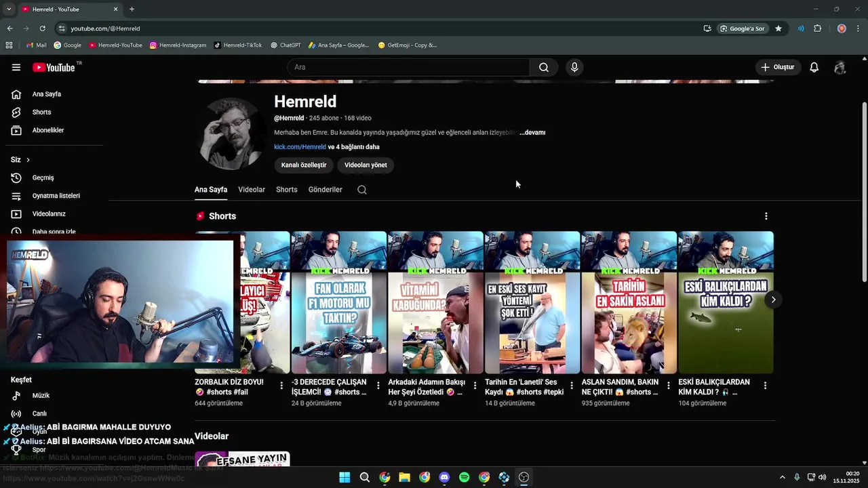Open the account avatar menu

pos(840,67)
